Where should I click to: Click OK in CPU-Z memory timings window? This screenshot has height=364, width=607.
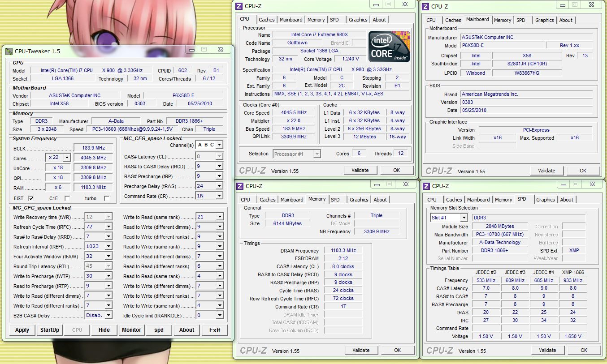[x=397, y=350]
